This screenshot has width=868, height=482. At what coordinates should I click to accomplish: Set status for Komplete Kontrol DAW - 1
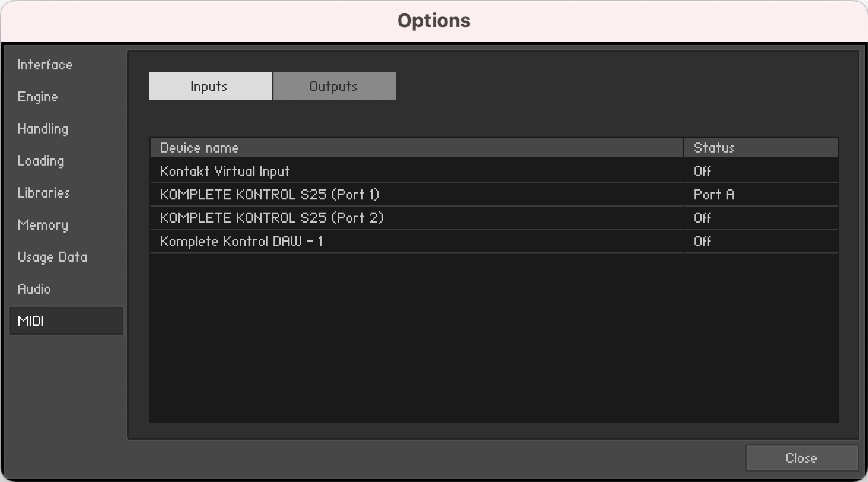702,241
